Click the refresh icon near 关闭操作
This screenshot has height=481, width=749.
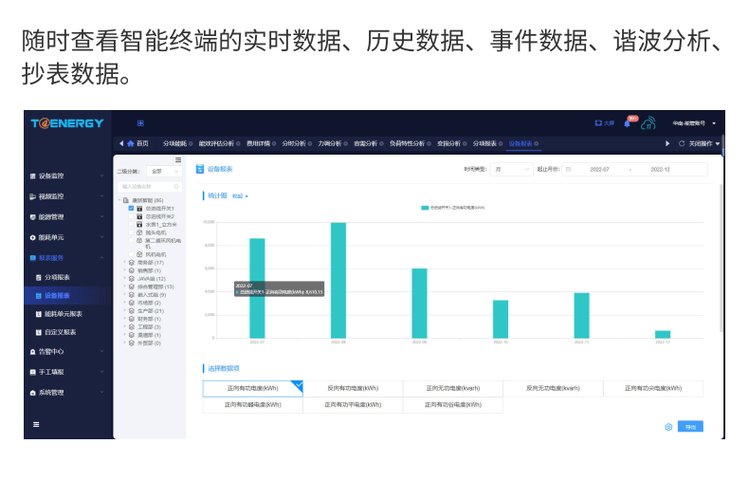[682, 143]
